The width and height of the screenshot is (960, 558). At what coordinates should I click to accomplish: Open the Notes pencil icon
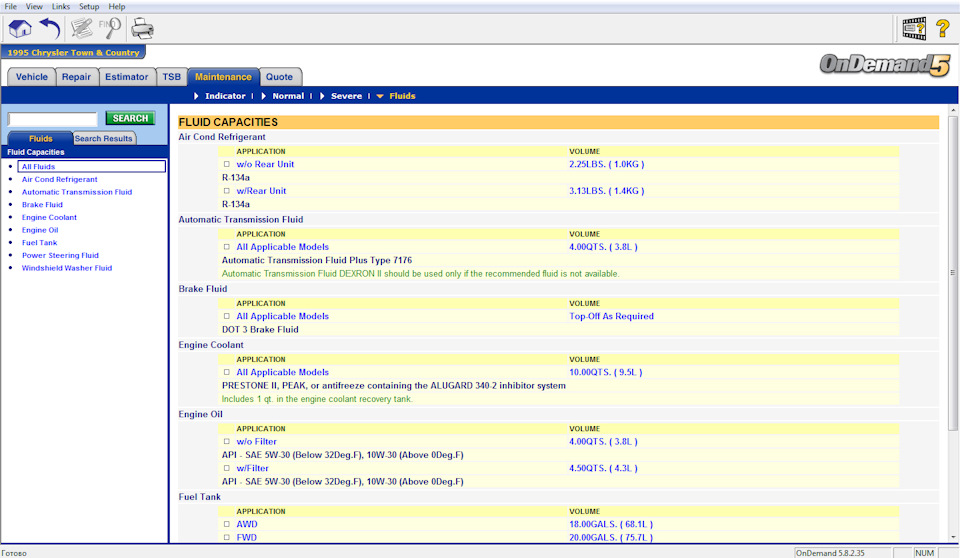pos(81,28)
